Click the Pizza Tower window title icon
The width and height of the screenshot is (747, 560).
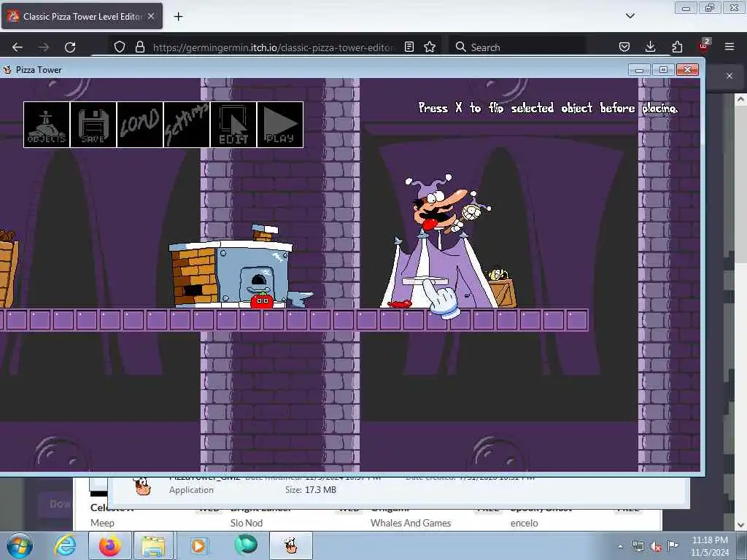[7, 69]
